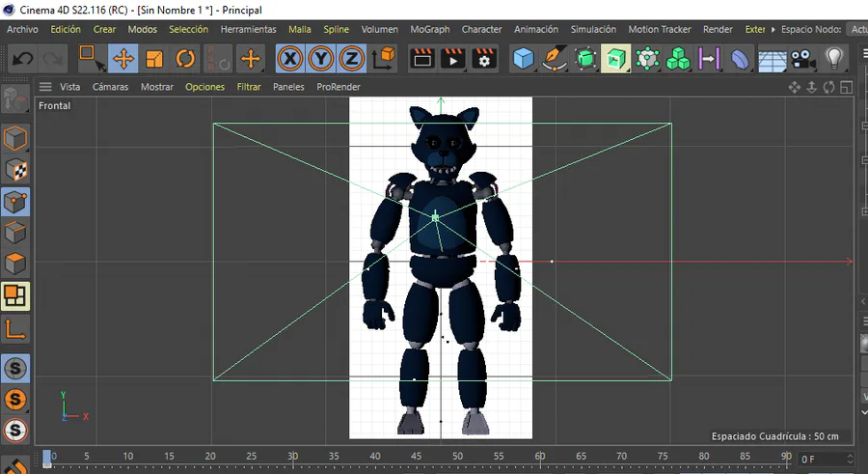Screen dimensions: 868x474
Task: Enable Edges mode in left palette
Action: click(x=14, y=233)
